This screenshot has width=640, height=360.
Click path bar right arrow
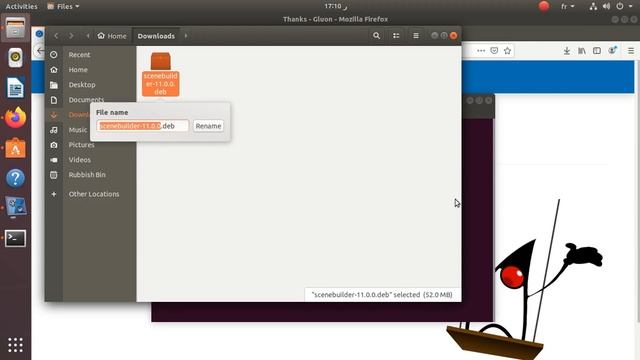[186, 36]
